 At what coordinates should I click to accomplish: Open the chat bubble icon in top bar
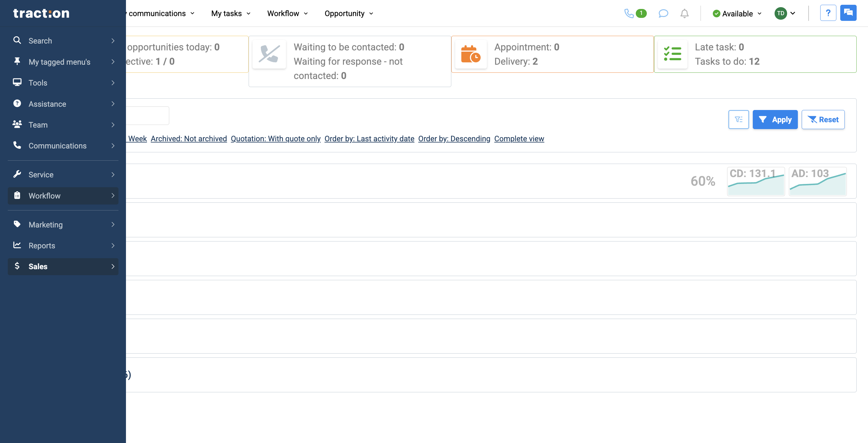[x=663, y=13]
